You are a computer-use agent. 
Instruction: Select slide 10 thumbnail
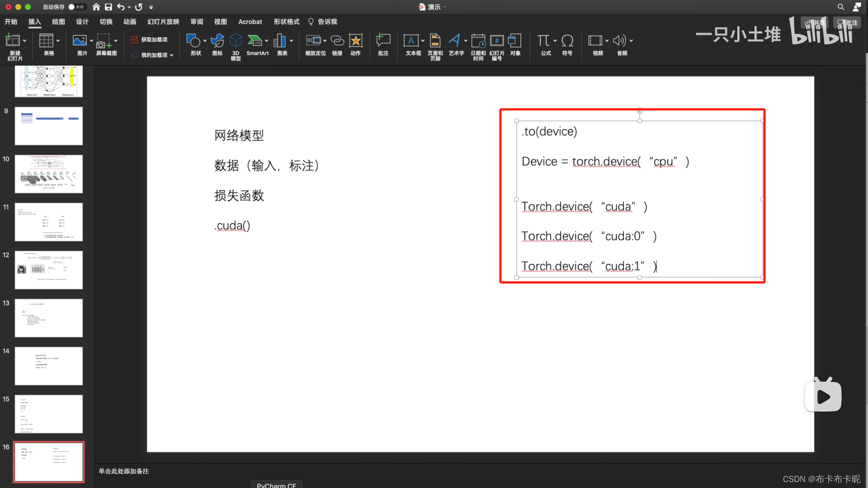coord(49,174)
